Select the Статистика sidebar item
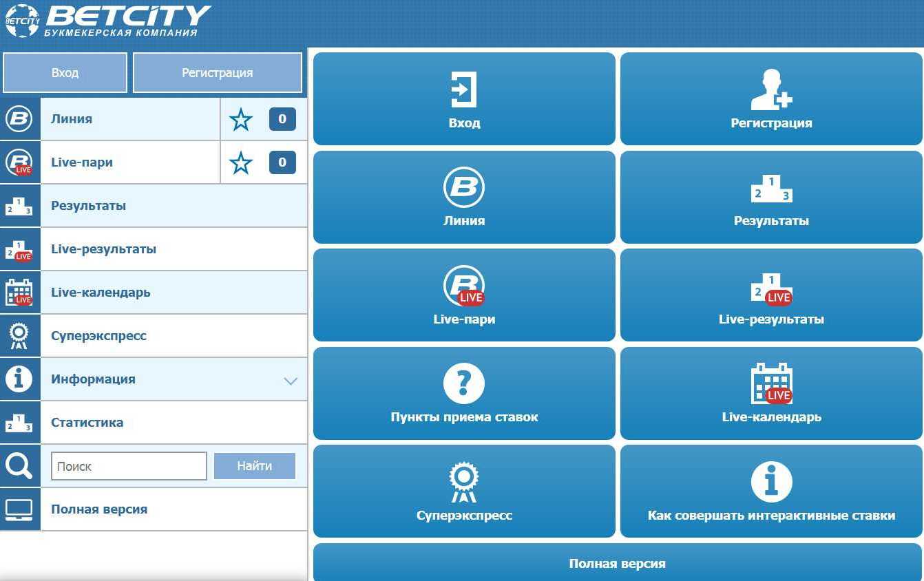 174,423
